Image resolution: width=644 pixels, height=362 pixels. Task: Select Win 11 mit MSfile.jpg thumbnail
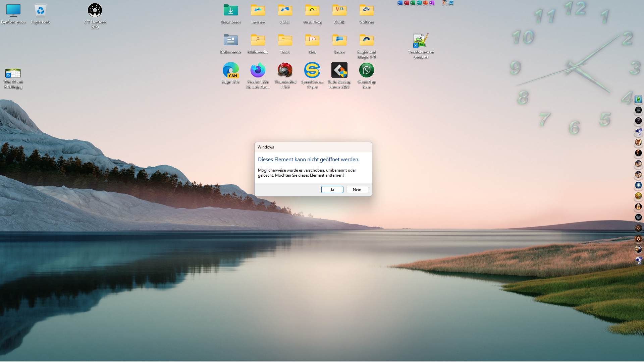coord(13,73)
